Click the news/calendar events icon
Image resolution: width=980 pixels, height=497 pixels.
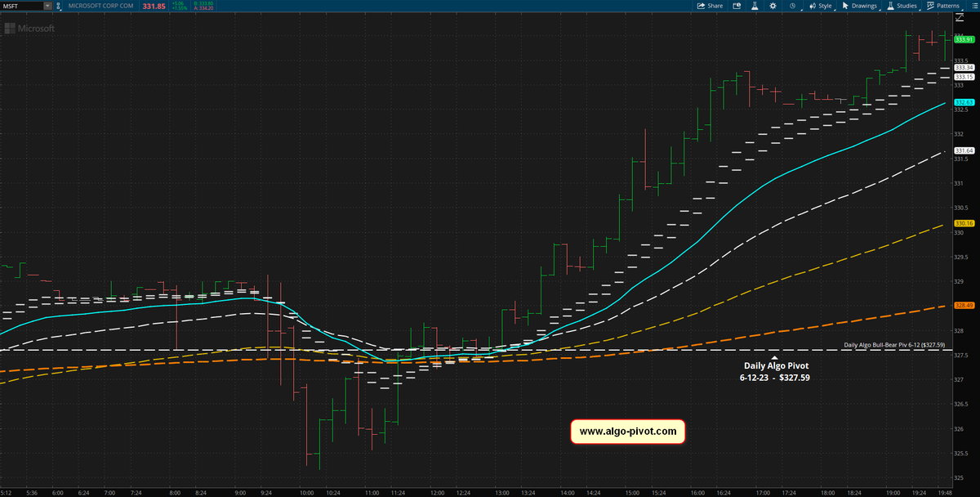coord(737,6)
